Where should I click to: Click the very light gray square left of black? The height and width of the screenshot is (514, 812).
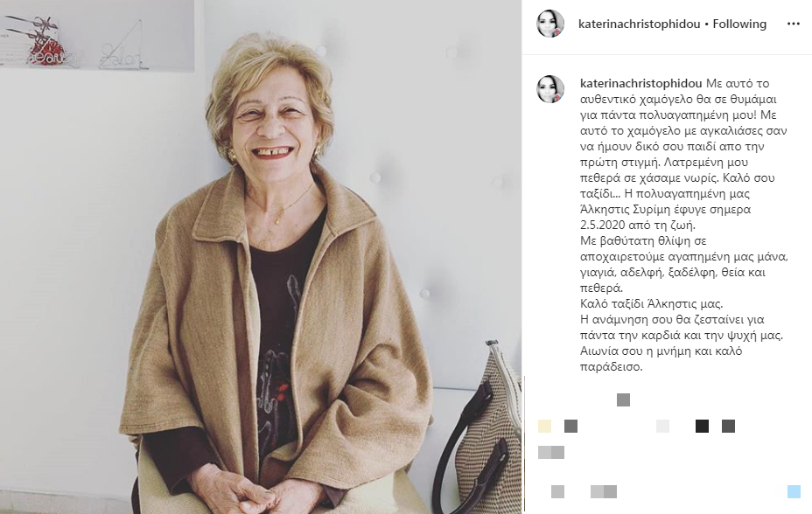coord(663,426)
